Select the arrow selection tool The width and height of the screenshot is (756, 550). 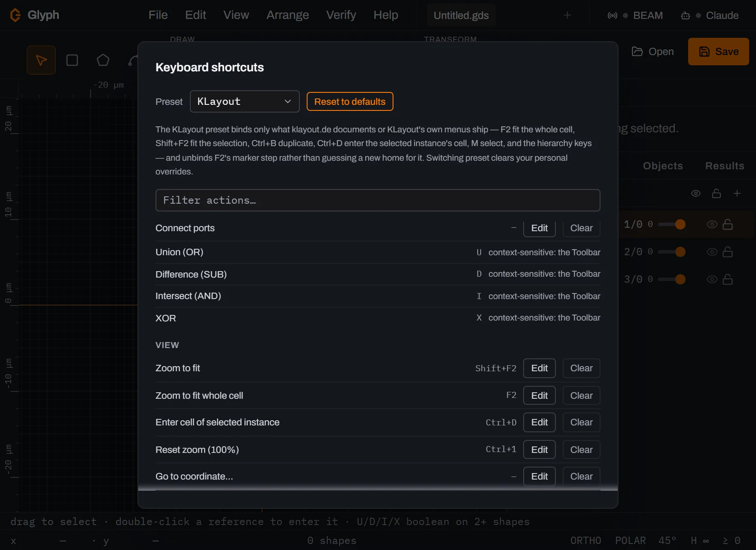pos(41,60)
